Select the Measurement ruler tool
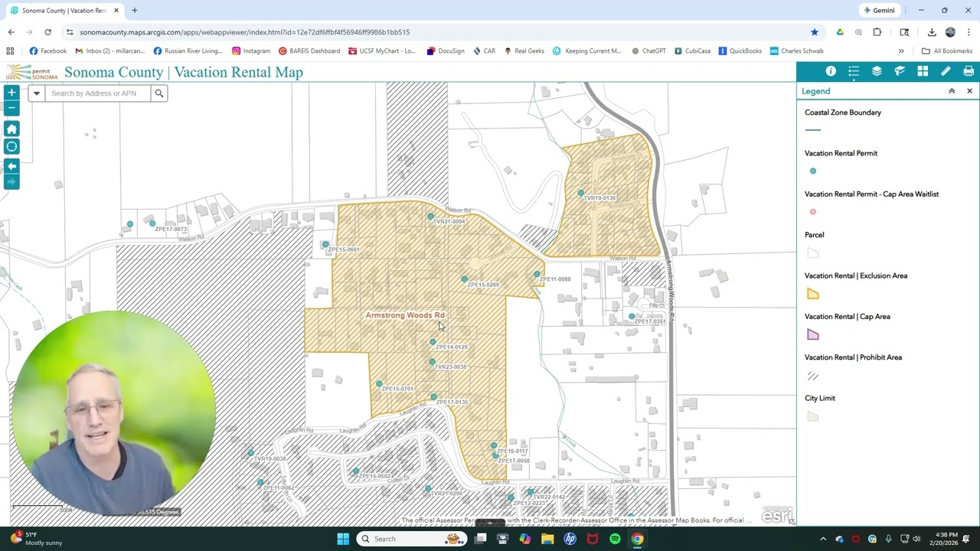 pyautogui.click(x=946, y=71)
